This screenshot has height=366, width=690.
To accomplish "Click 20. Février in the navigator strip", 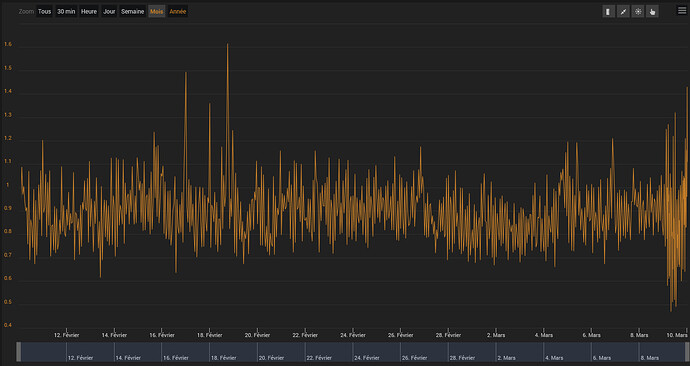I will (x=272, y=358).
